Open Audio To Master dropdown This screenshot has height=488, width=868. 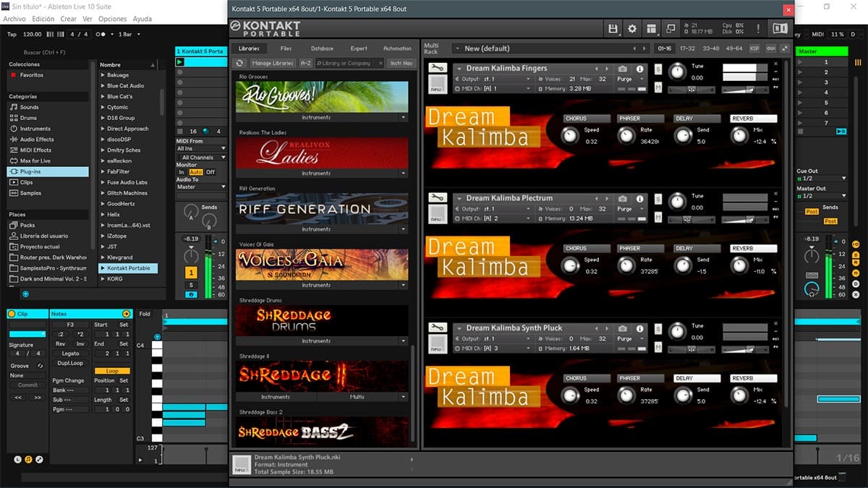click(201, 187)
